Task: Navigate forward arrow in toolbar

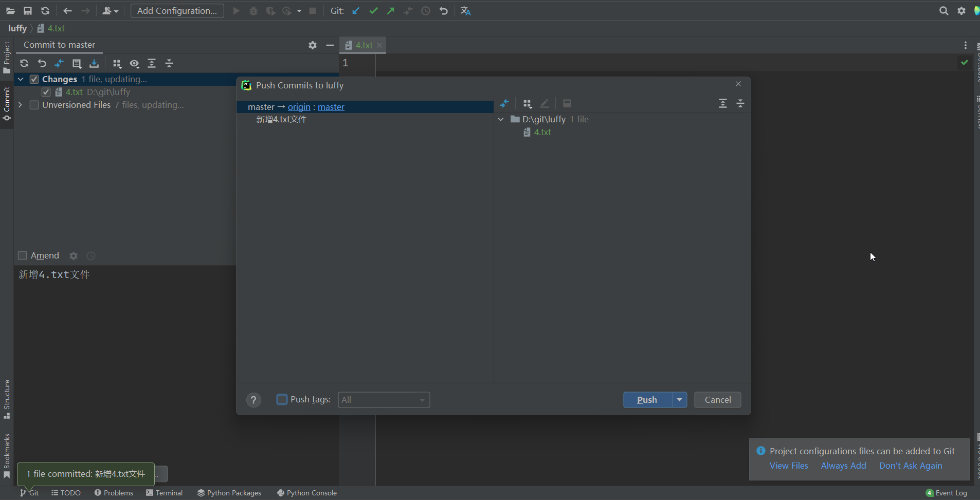Action: 85,11
